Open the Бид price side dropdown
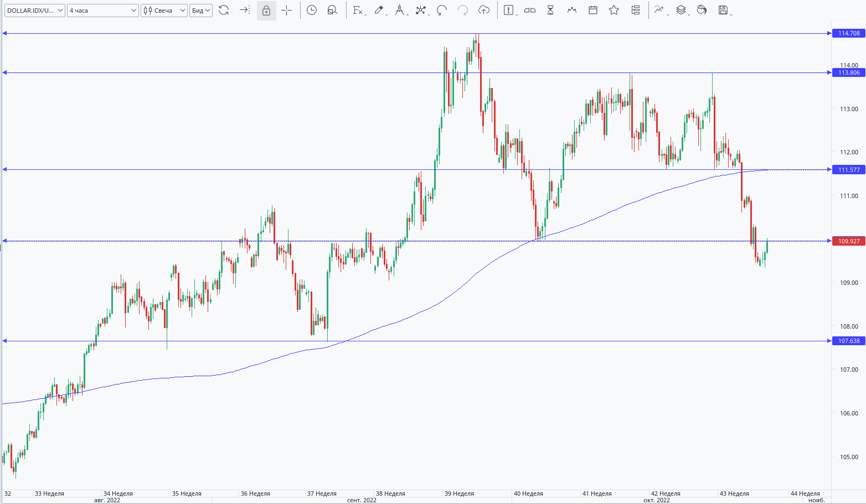 (201, 11)
